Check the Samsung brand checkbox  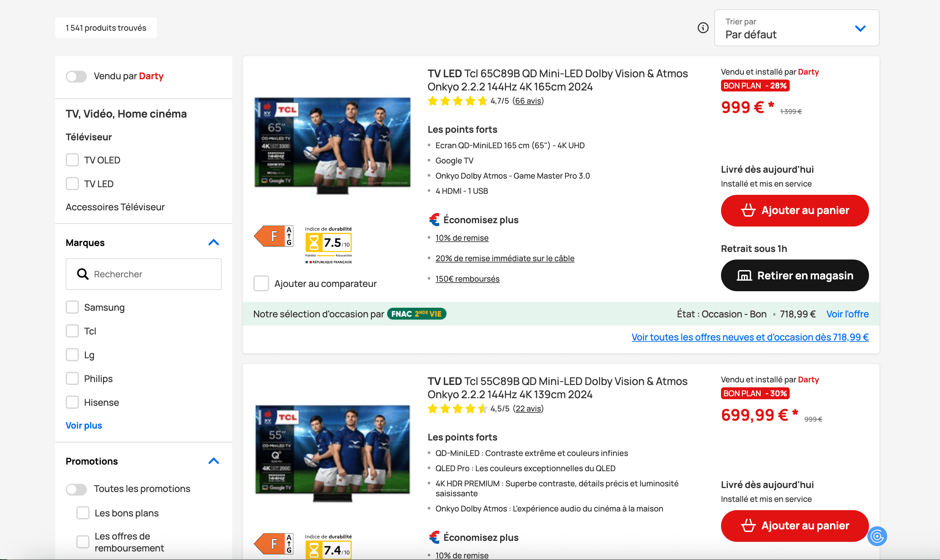(x=72, y=307)
